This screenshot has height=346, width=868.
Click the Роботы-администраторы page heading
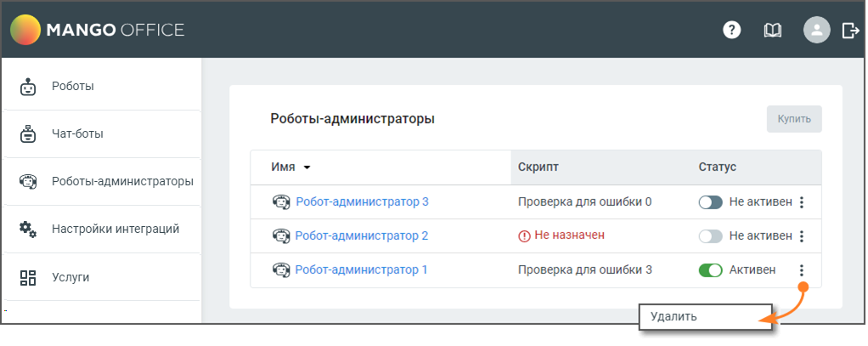click(x=352, y=119)
